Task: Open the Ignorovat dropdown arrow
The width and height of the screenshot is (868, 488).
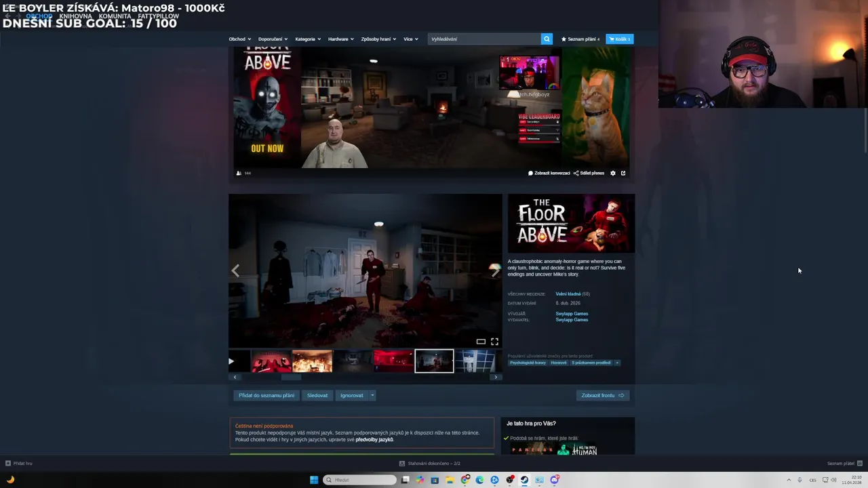Action: (372, 395)
